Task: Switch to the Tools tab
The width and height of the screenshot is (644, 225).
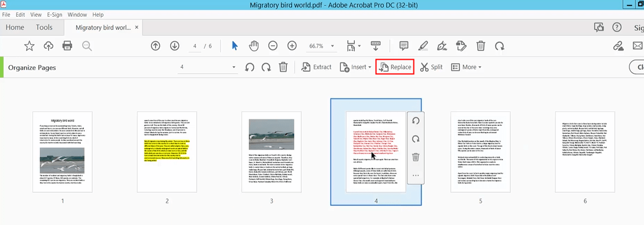Action: 44,27
